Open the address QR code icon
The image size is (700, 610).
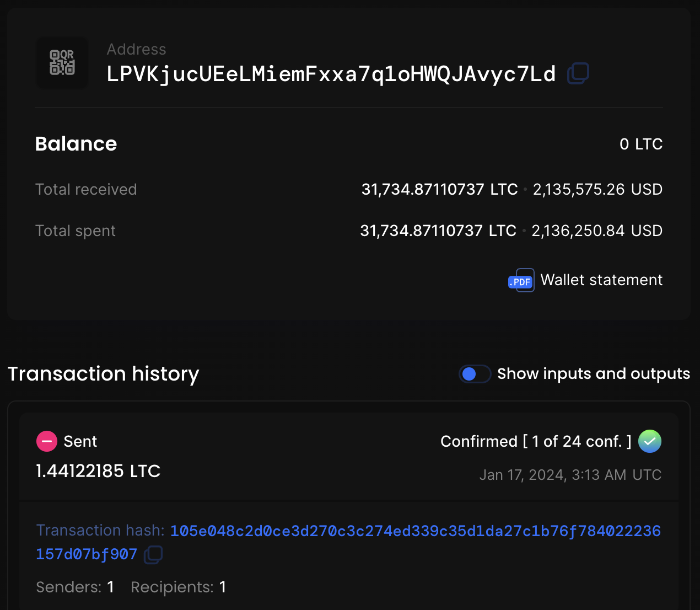(62, 63)
